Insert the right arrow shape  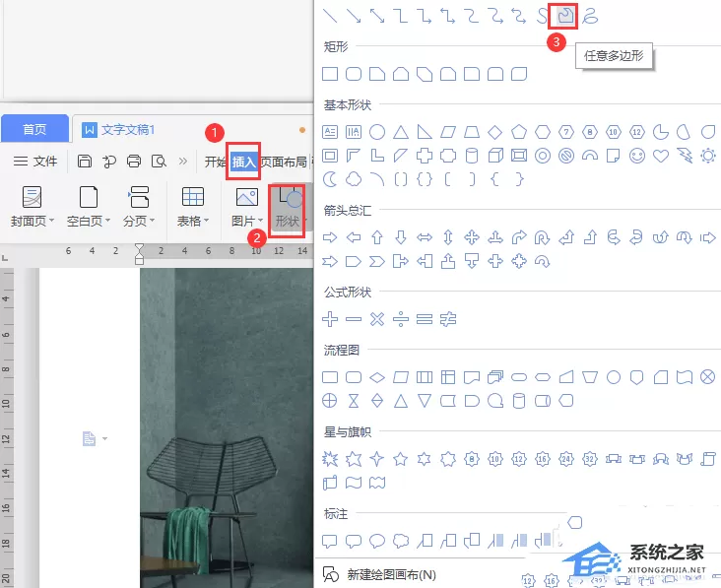coord(330,237)
